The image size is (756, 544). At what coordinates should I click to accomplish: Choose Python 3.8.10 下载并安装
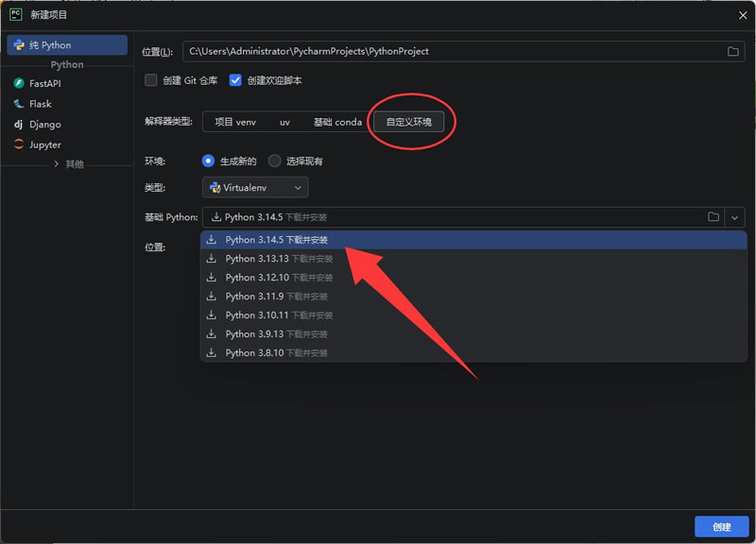point(473,352)
